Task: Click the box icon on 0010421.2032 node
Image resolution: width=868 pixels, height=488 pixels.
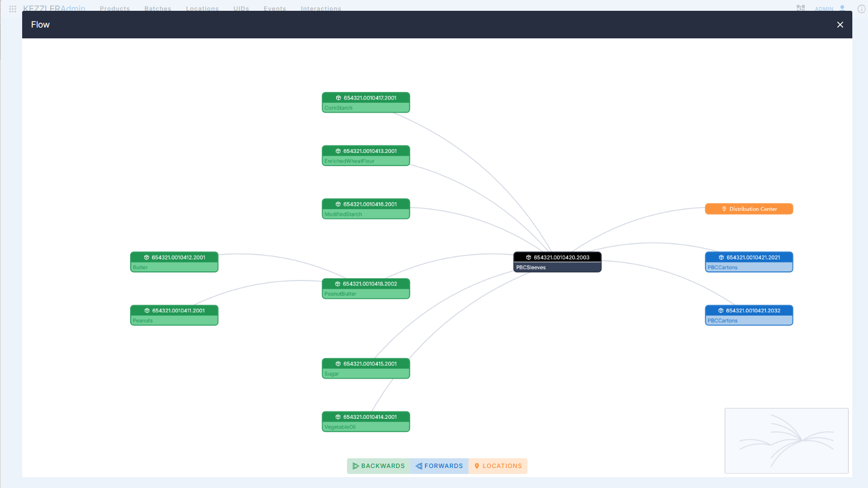Action: click(x=720, y=311)
